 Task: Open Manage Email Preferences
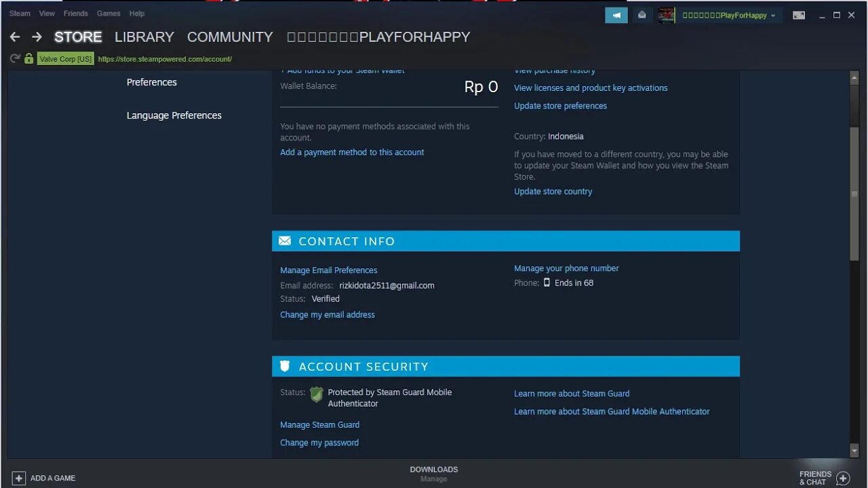coord(328,270)
